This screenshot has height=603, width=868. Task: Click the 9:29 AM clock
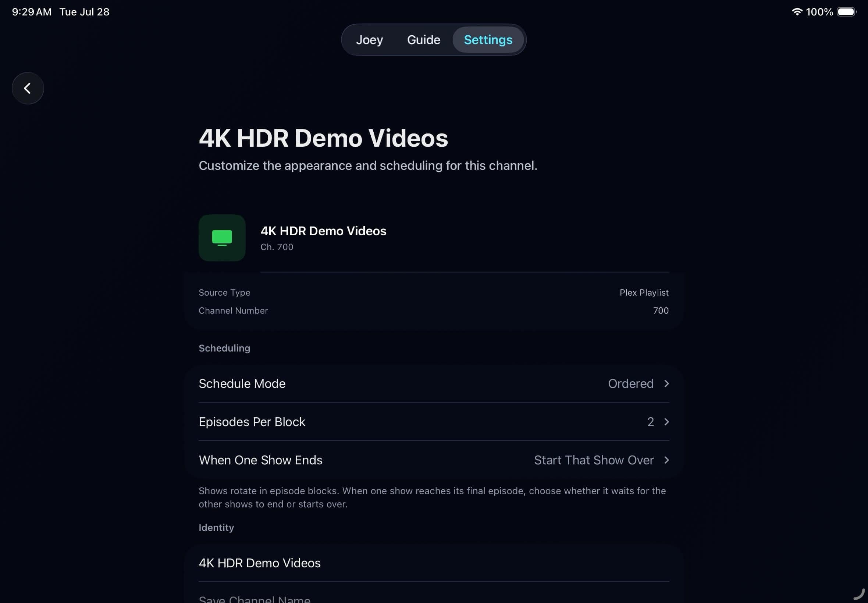coord(31,12)
